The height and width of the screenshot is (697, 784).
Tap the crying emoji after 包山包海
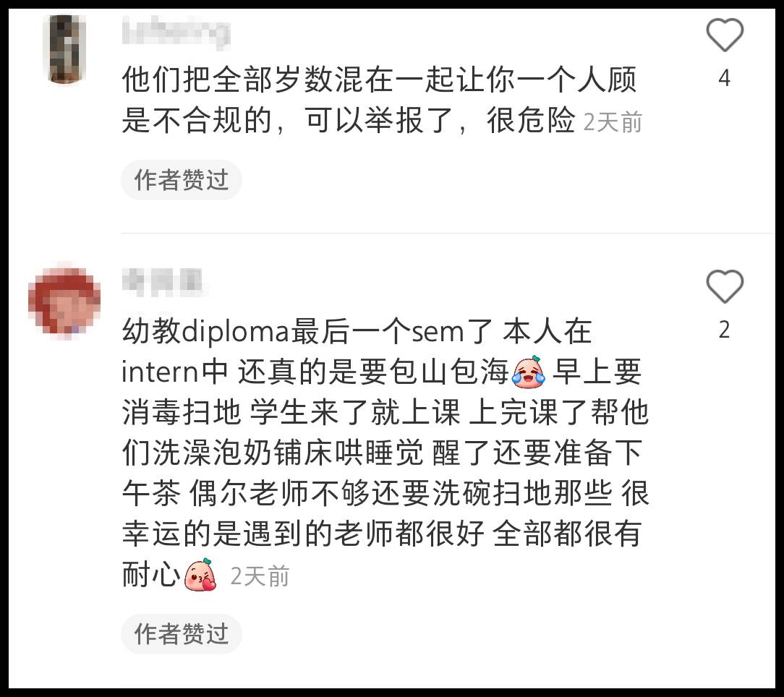click(529, 372)
